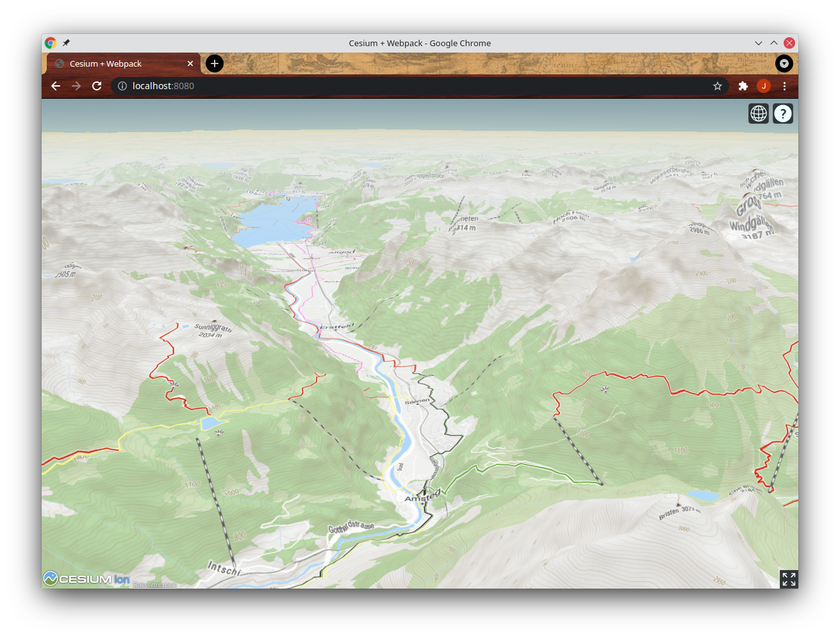840x638 pixels.
Task: Open the navigation help question mark button
Action: pos(783,113)
